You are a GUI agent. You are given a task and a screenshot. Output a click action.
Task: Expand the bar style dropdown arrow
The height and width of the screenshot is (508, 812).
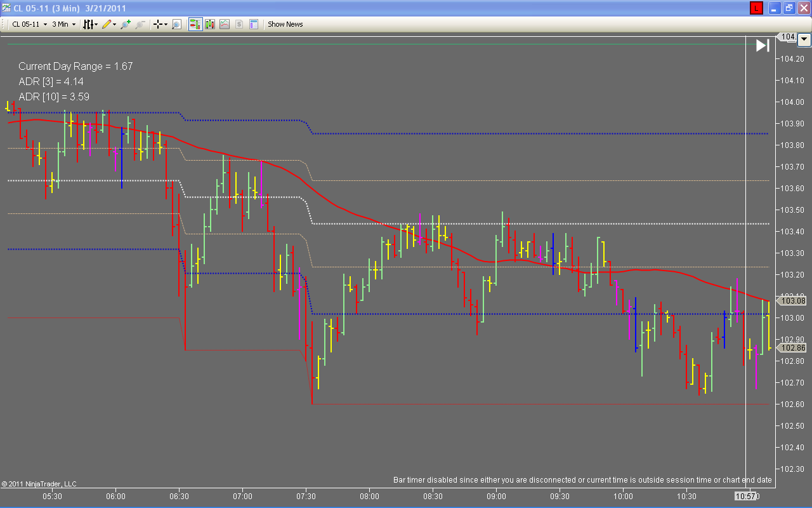[96, 24]
